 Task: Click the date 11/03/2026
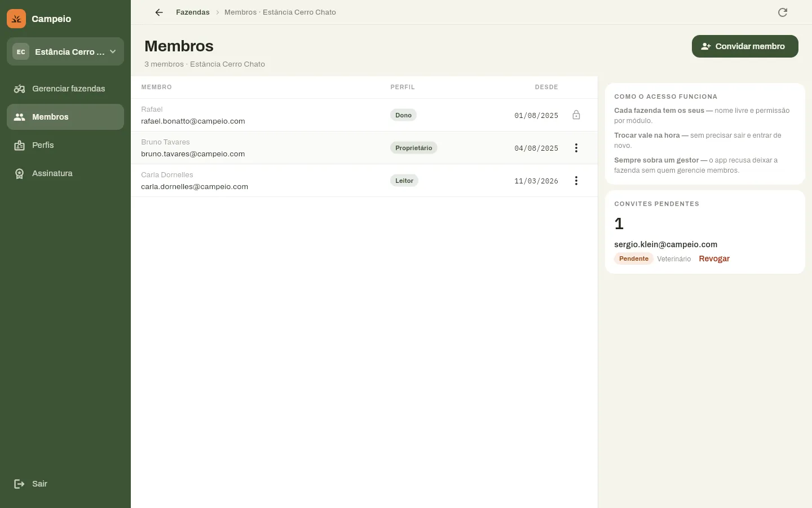coord(536,181)
